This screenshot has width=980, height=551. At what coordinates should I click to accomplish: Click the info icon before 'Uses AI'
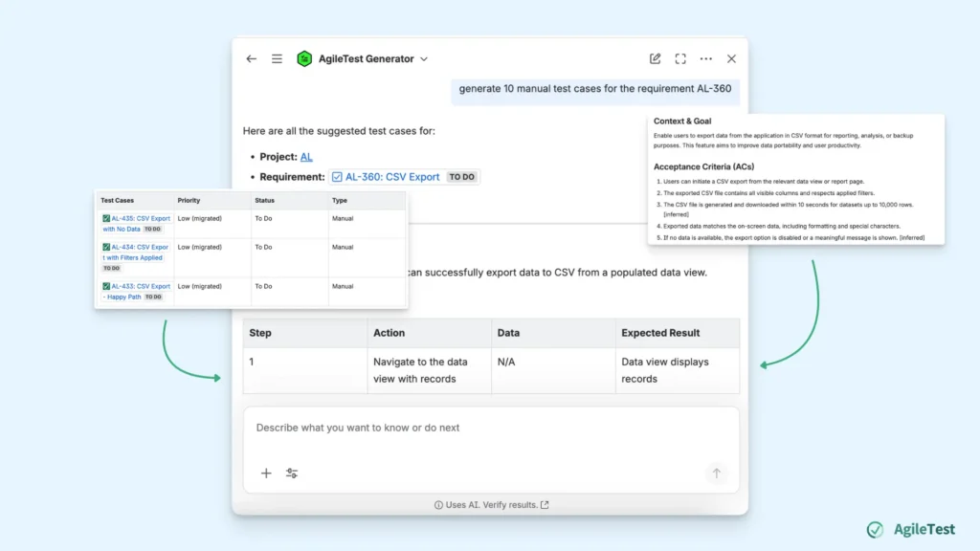pos(438,505)
